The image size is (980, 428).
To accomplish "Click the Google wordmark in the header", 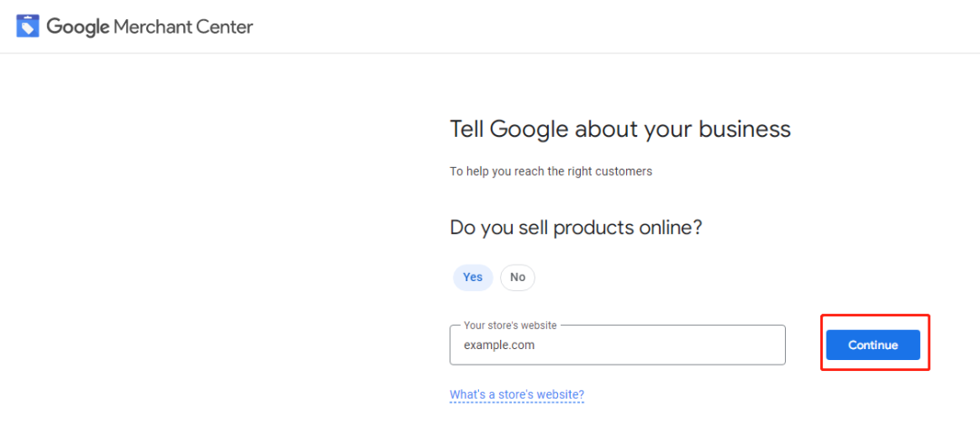I will [x=77, y=27].
